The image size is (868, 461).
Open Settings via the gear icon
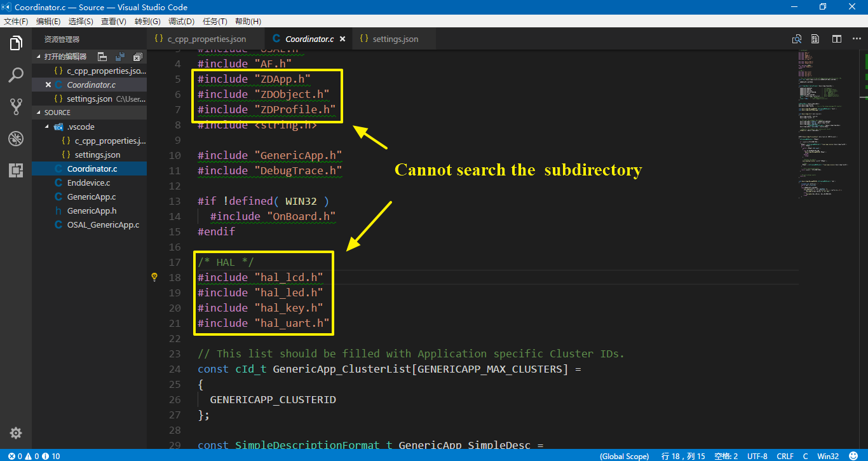pos(15,432)
